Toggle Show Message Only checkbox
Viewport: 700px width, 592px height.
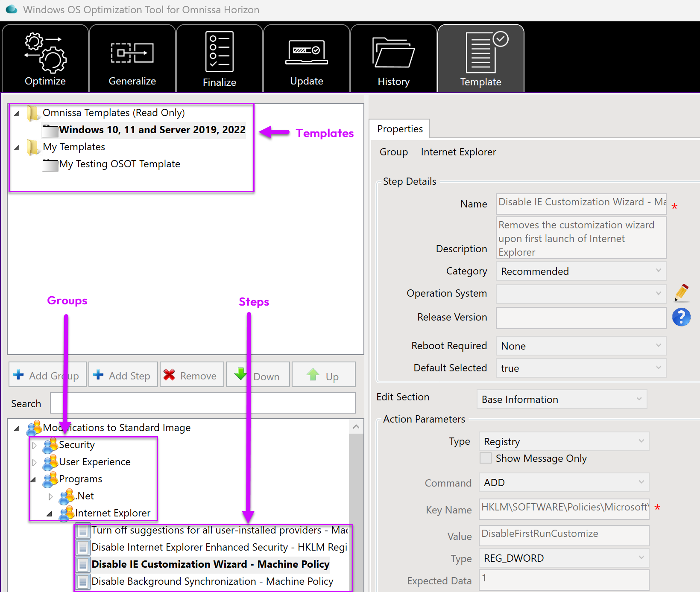click(486, 458)
